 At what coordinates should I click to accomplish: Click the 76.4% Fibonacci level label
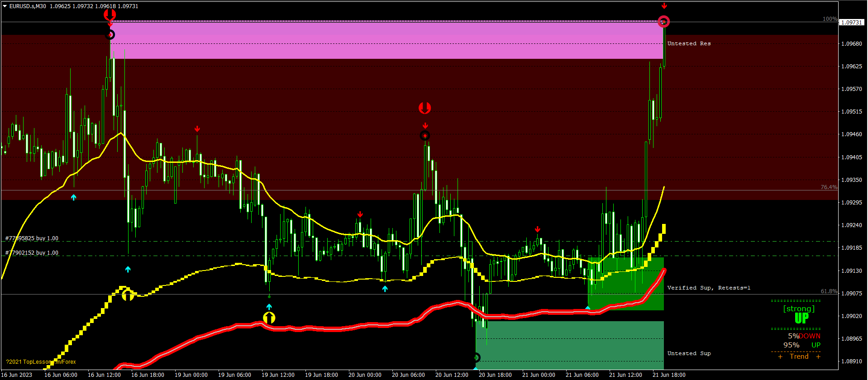[x=829, y=187]
